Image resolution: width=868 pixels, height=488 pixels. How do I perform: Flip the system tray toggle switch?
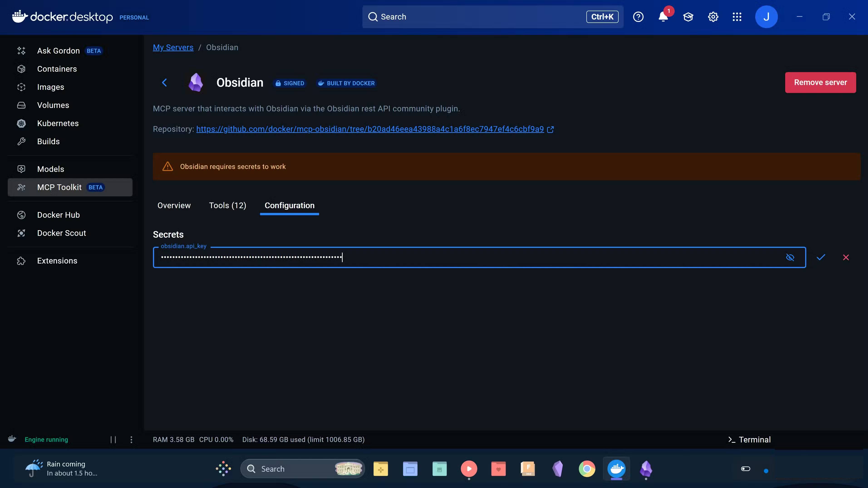(x=745, y=468)
